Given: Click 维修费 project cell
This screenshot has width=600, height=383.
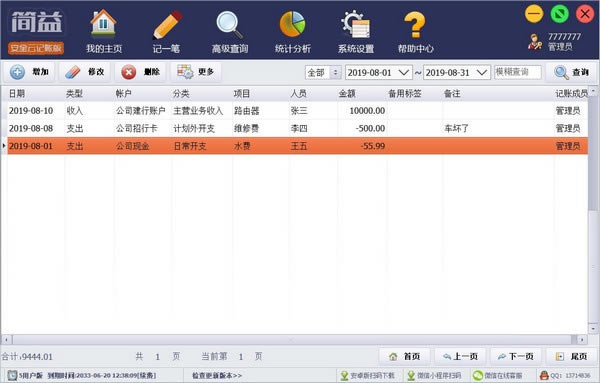Looking at the screenshot, I should 246,129.
